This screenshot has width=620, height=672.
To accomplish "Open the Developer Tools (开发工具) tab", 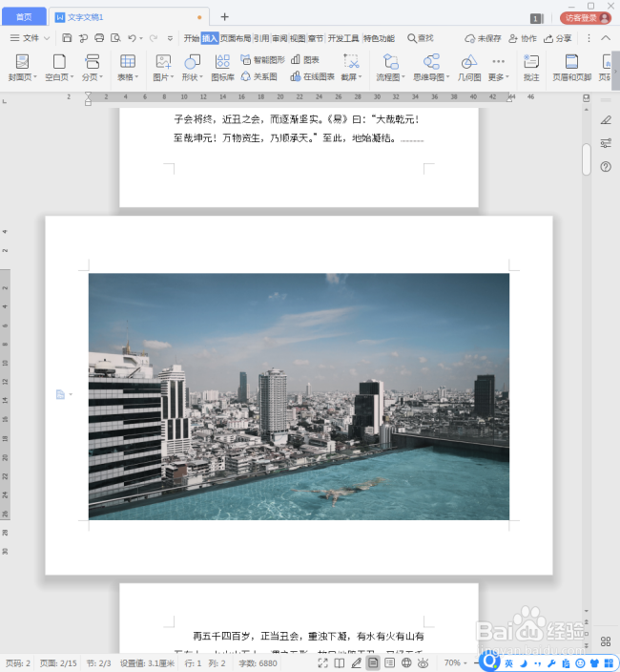I will [343, 38].
